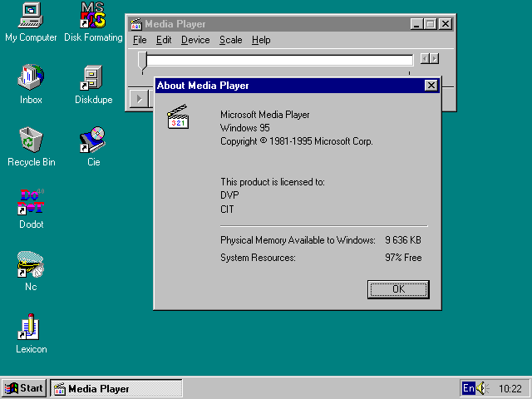
Task: Open the Disk Formating shortcut
Action: [92, 15]
